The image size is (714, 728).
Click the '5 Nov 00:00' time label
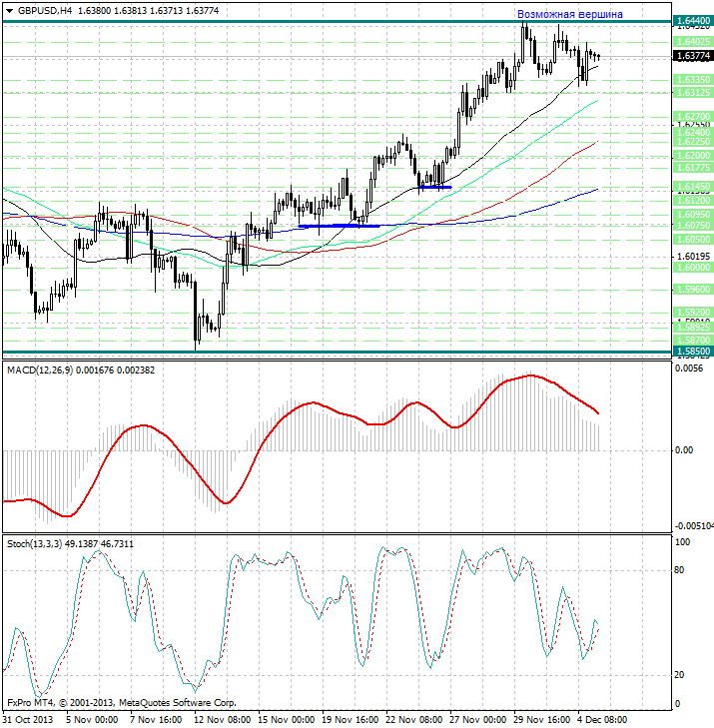coord(92,720)
